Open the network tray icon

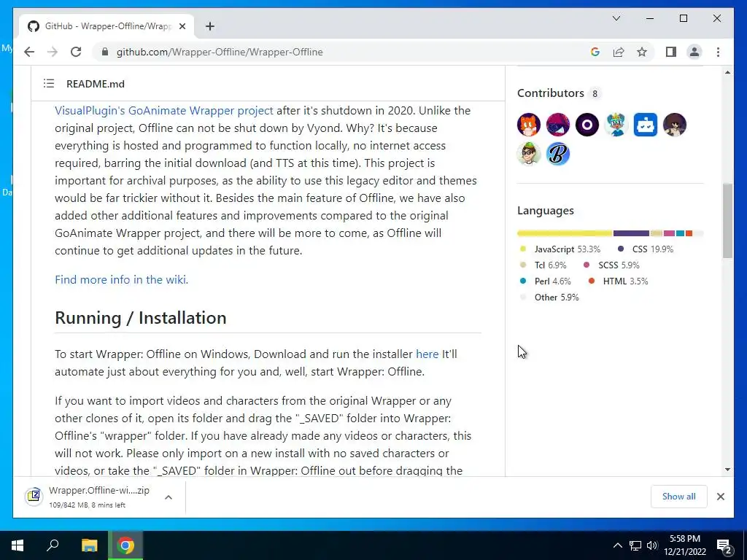coord(635,545)
